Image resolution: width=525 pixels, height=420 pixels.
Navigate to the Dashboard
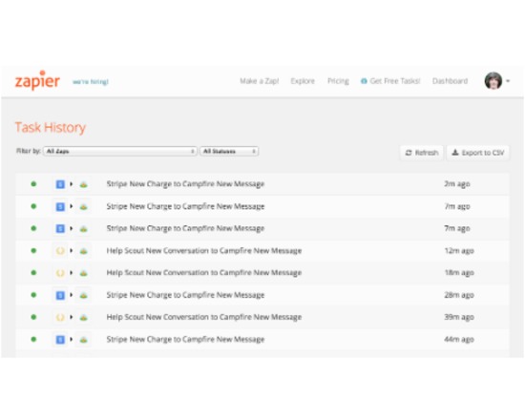pyautogui.click(x=450, y=81)
